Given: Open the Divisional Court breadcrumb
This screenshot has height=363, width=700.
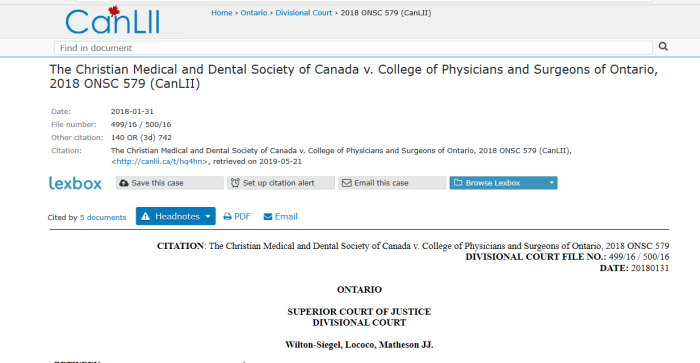Looking at the screenshot, I should click(304, 13).
